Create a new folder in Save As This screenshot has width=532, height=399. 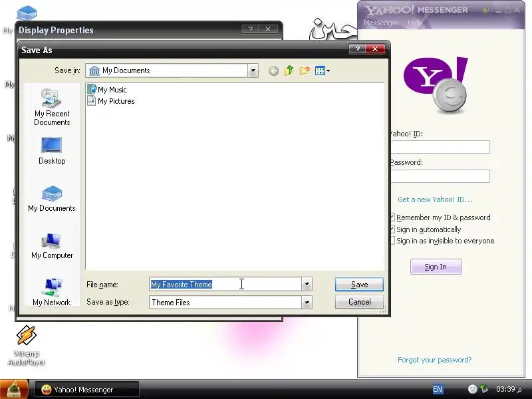(x=305, y=70)
